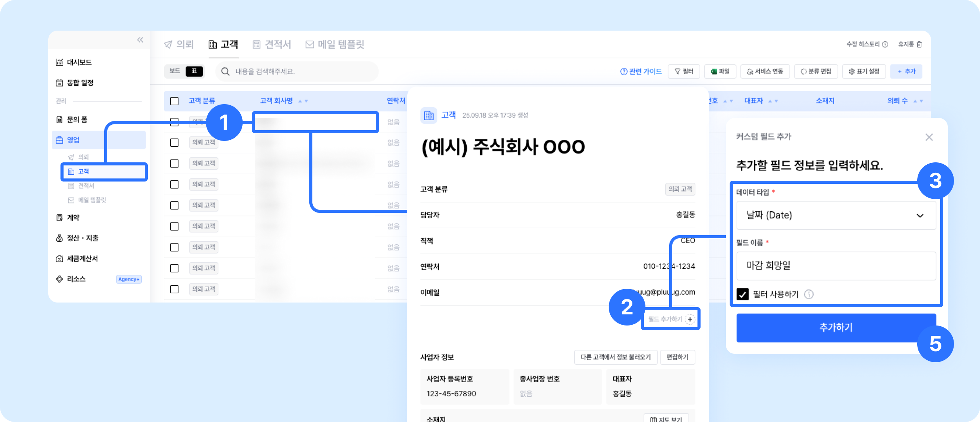Sort by 대표자 column arrows
Image resolution: width=980 pixels, height=422 pixels.
[773, 101]
